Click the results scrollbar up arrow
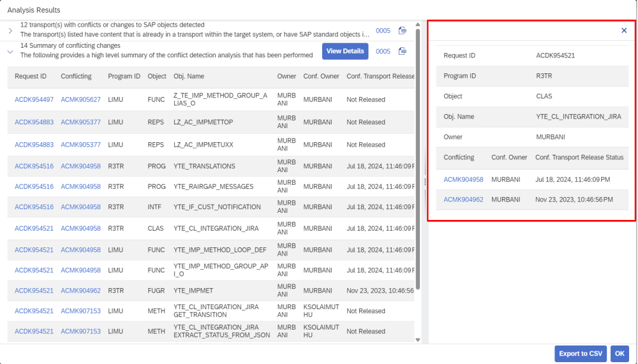638x364 pixels. coord(417,25)
